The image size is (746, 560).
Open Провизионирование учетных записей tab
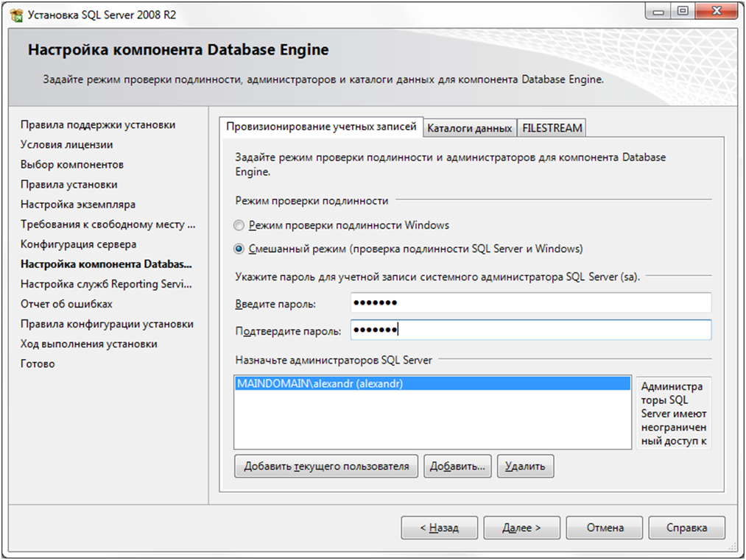(321, 127)
